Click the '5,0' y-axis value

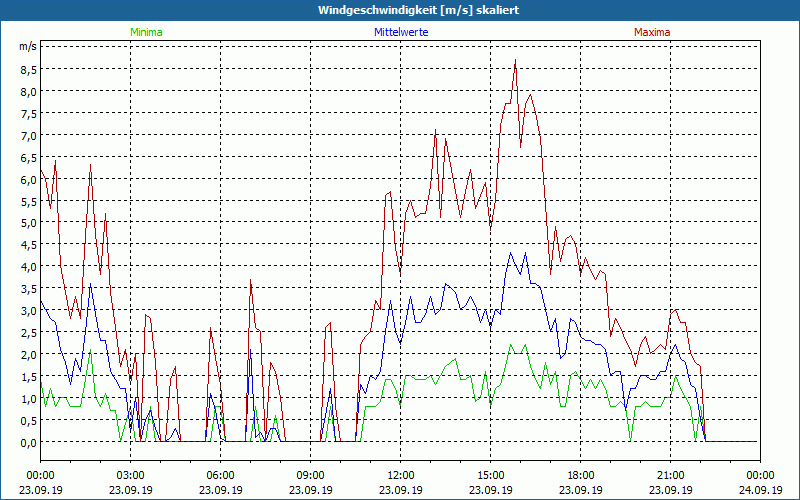tap(28, 223)
